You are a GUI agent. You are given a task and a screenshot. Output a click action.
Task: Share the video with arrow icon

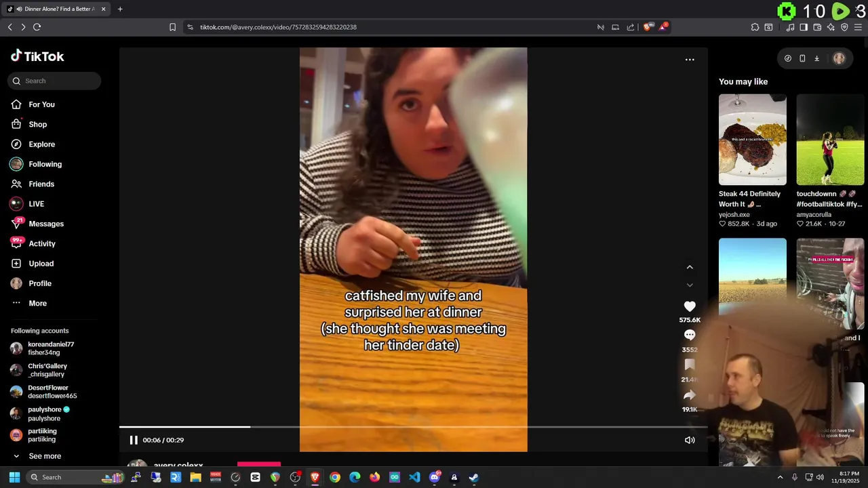[690, 395]
